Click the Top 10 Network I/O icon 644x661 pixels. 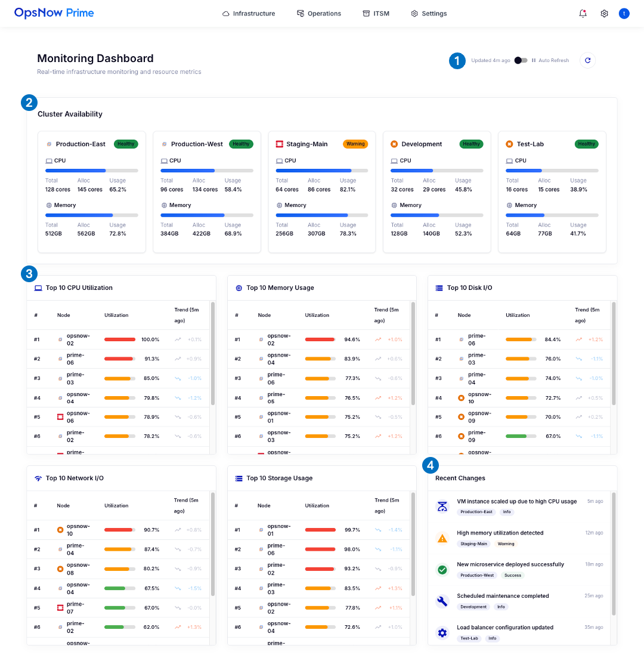tap(38, 478)
